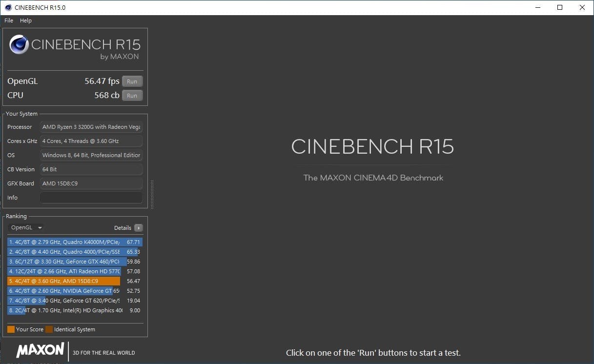Click the Info text field
This screenshot has width=594, height=364.
91,198
